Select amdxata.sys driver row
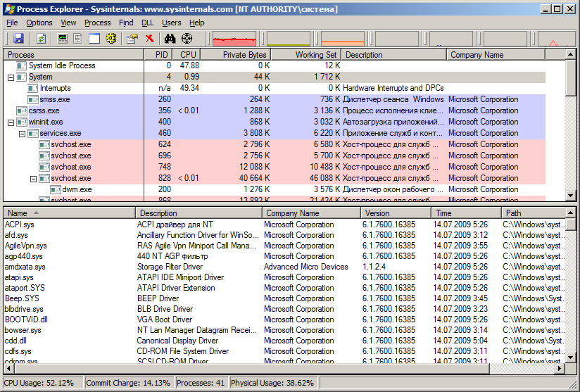Viewport: 580px width, 392px height. click(284, 267)
